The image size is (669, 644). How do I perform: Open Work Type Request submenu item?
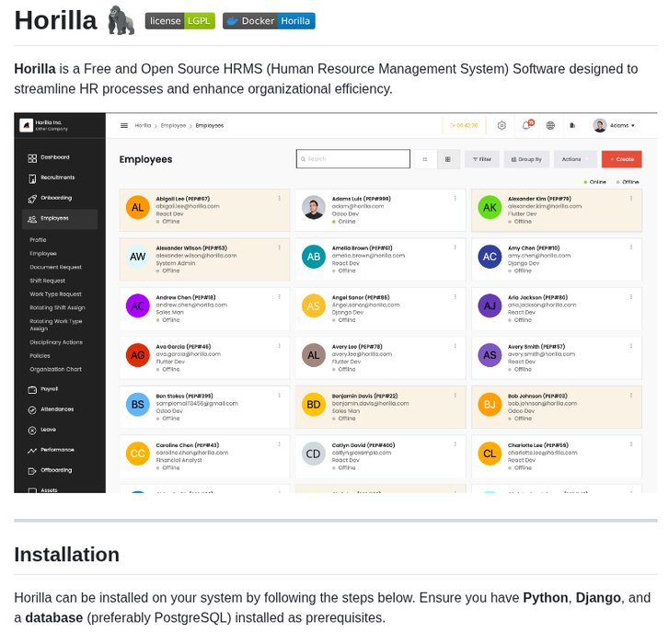(x=55, y=293)
